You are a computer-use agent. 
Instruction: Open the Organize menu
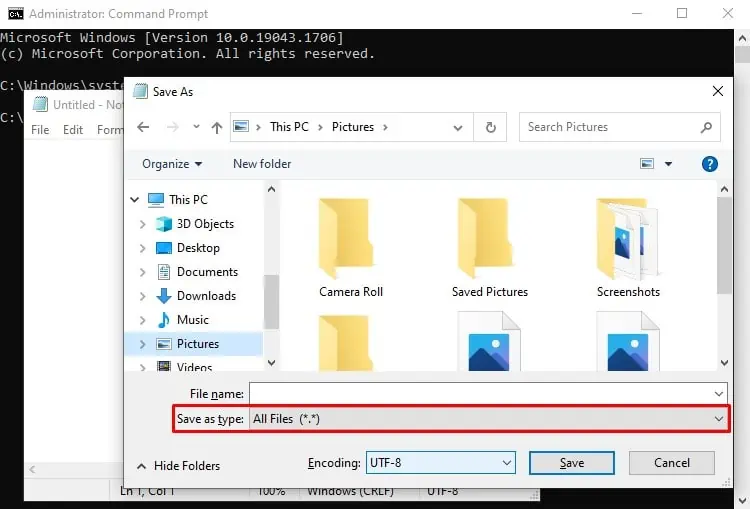(172, 164)
